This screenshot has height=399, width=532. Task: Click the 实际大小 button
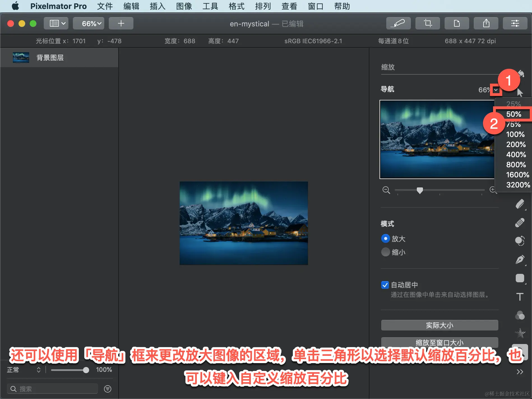pos(440,325)
